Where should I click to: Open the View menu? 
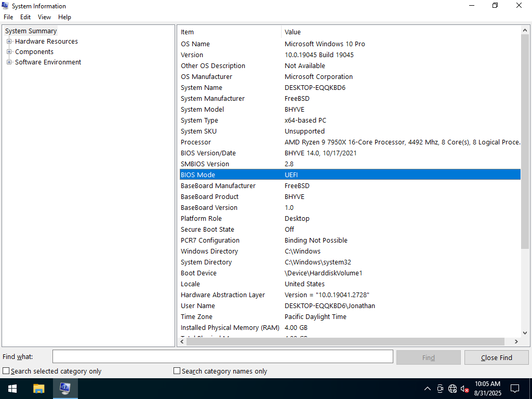[44, 17]
